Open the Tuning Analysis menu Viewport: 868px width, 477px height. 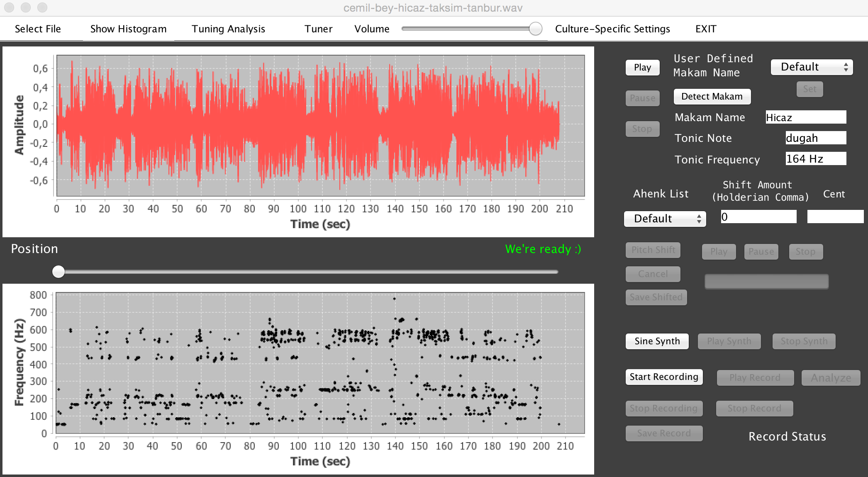pos(229,28)
